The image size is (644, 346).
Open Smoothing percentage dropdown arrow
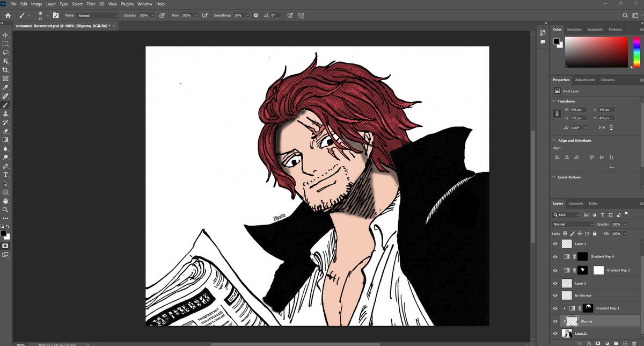tap(247, 16)
